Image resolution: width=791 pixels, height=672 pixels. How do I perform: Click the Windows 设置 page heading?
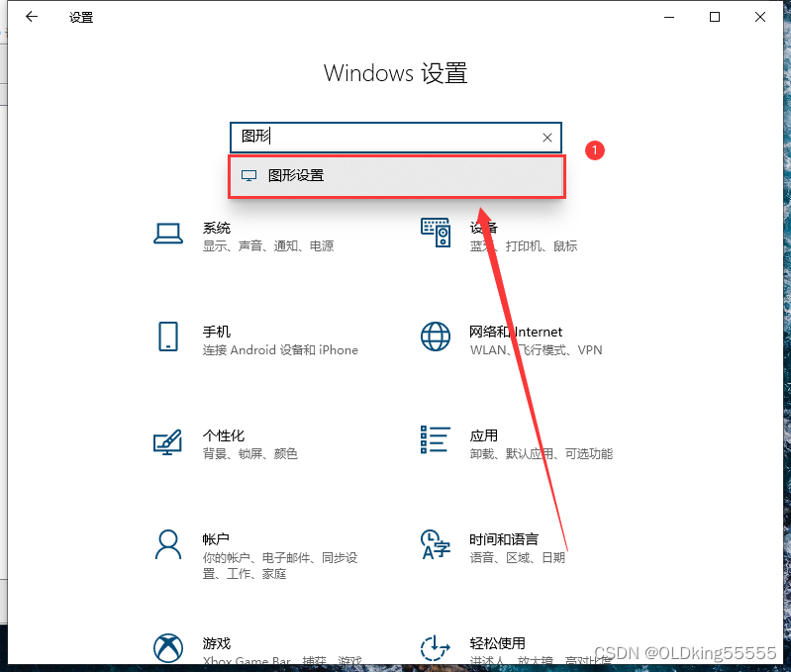[x=396, y=73]
